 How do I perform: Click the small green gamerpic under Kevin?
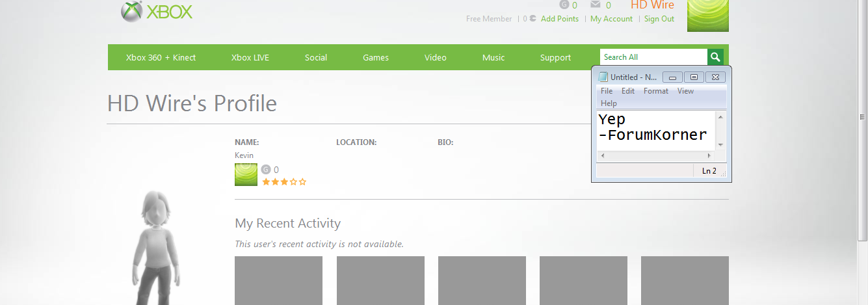click(246, 174)
